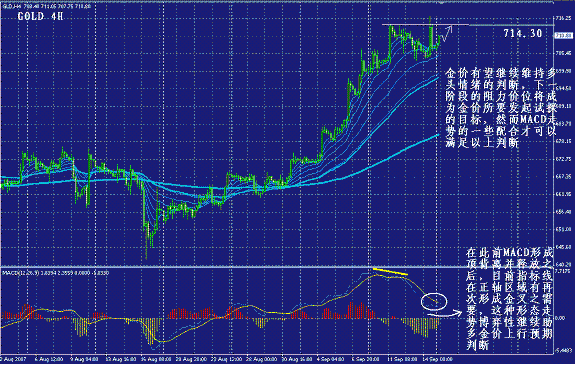Click the 714.30 resistance price label
This screenshot has width=576, height=365.
(x=523, y=33)
